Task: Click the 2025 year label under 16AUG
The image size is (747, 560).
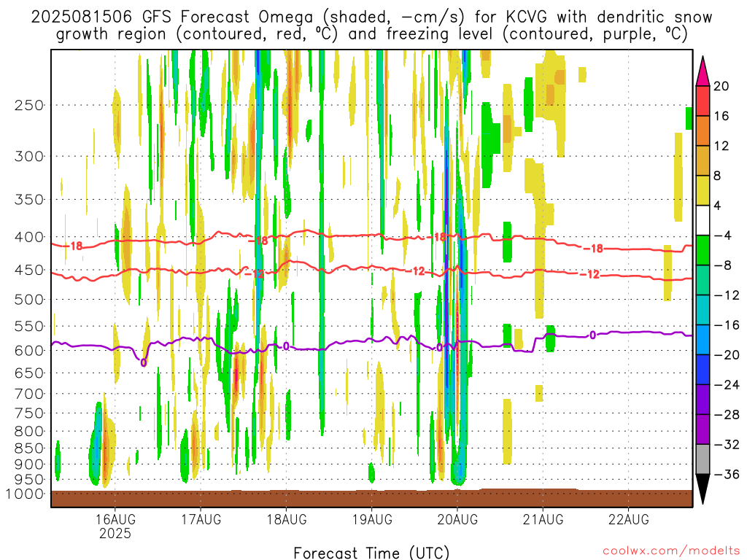Action: tap(115, 533)
